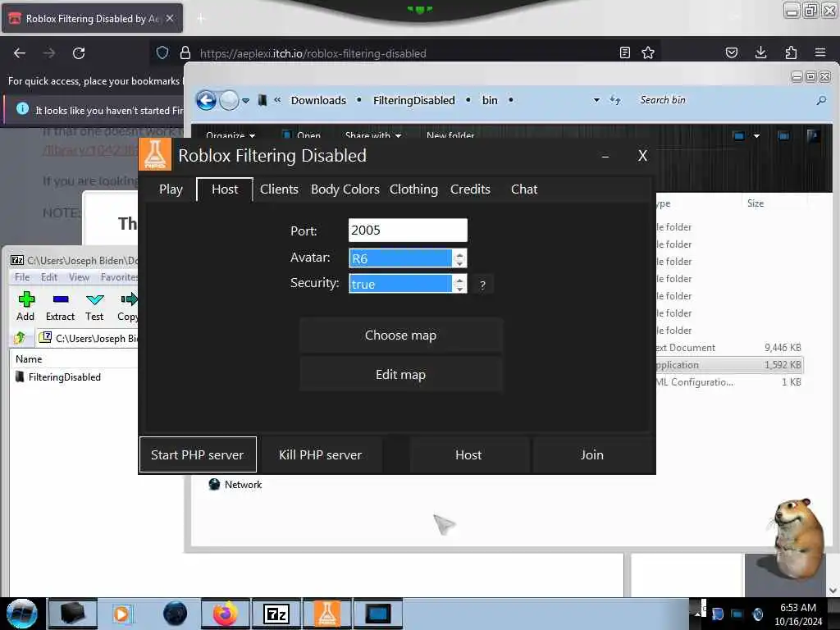Click bin in Explorer breadcrumb path
The image size is (840, 630).
click(x=490, y=100)
